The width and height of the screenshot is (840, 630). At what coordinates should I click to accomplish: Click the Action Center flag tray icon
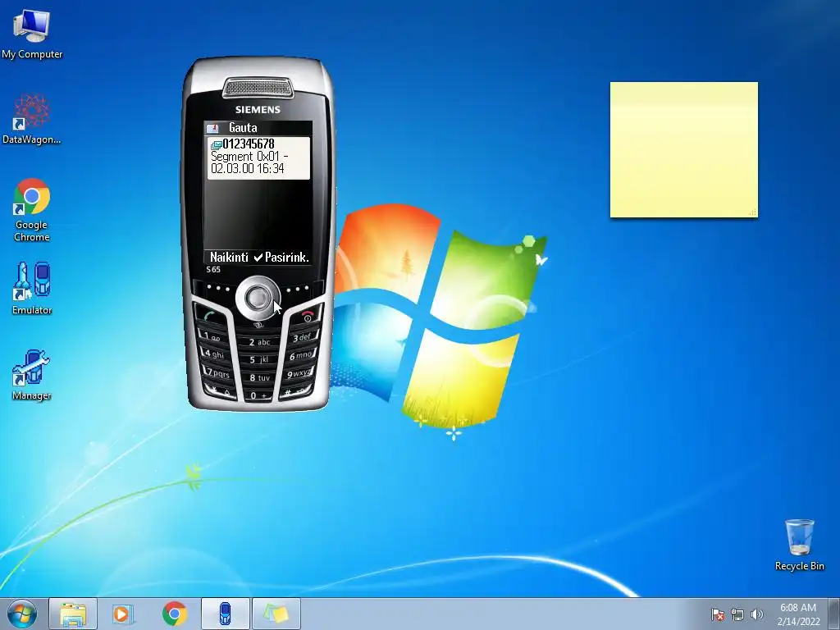pos(717,615)
